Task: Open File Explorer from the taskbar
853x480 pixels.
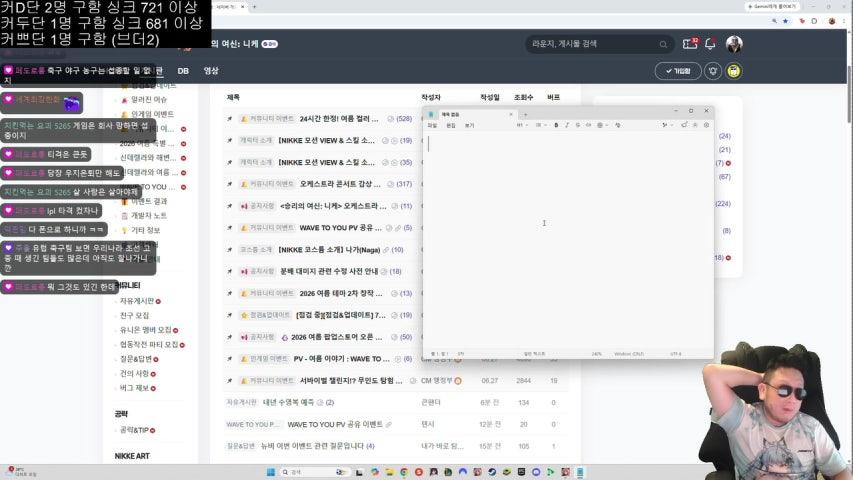Action: (390, 472)
